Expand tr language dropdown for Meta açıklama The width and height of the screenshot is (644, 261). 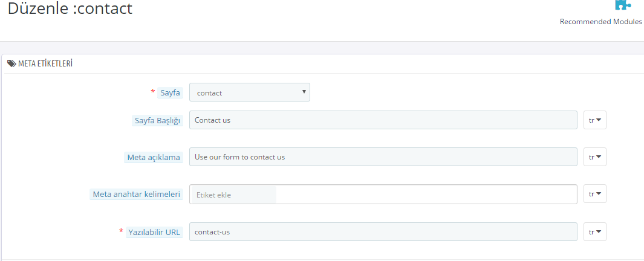[x=594, y=157]
